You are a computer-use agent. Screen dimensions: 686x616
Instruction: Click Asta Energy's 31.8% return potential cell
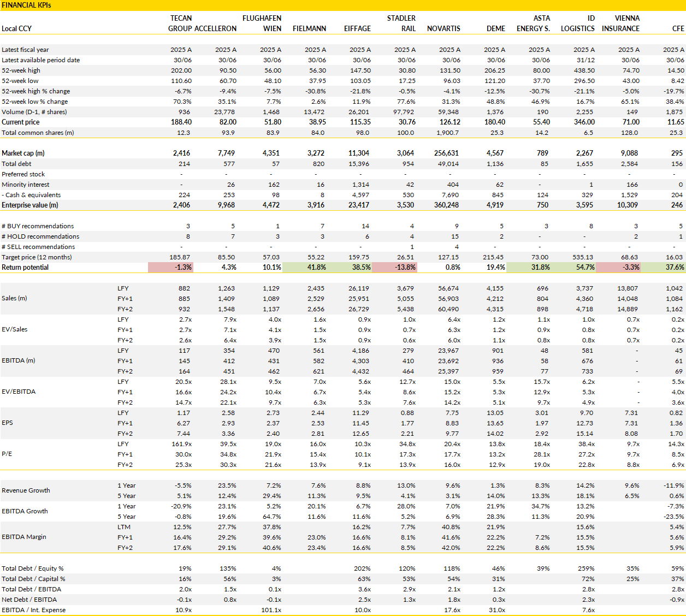coord(529,268)
